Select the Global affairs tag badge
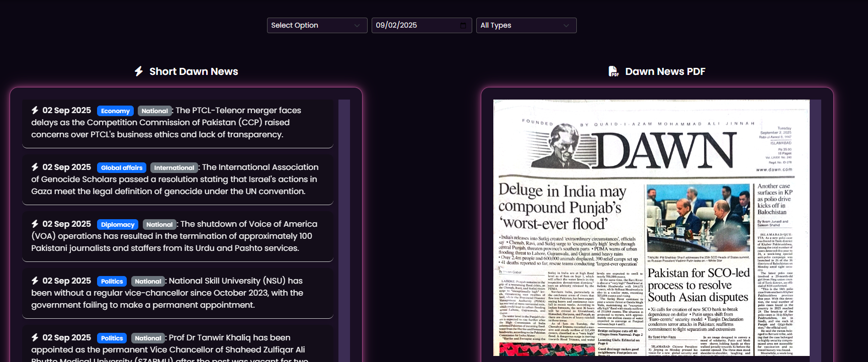868x362 pixels. (x=122, y=168)
